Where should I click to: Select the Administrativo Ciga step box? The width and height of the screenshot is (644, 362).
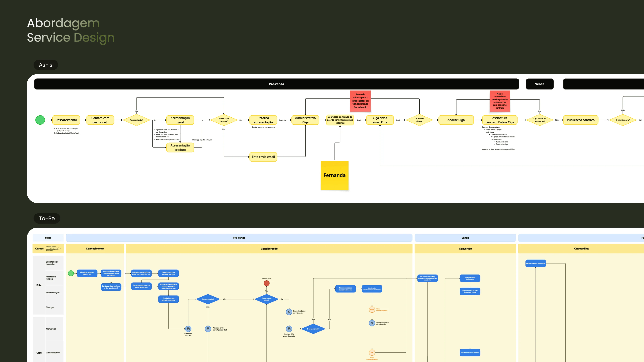point(305,120)
